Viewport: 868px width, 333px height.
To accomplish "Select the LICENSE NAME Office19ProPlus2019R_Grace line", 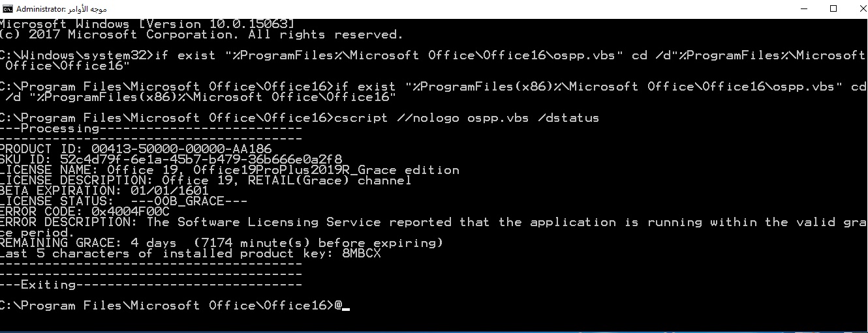I will (230, 170).
